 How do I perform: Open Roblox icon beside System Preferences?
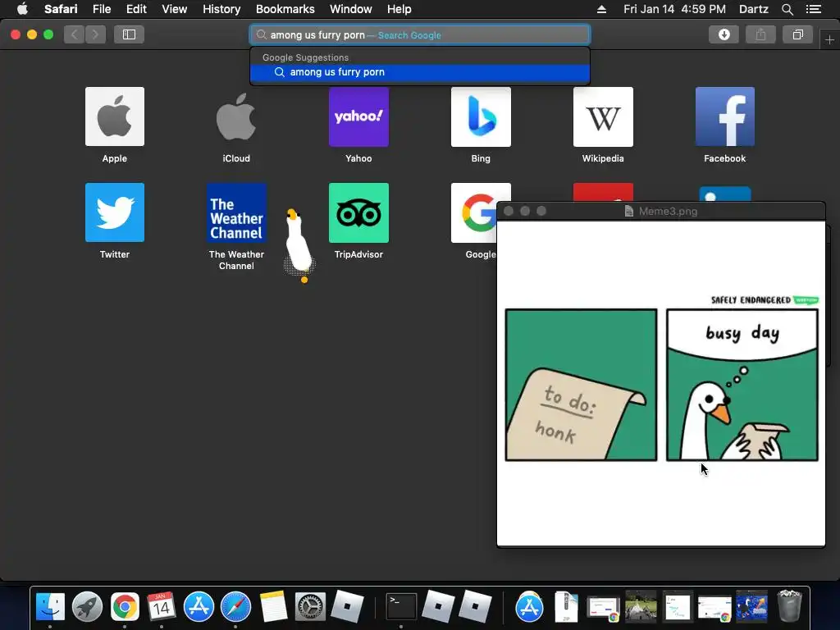(347, 606)
